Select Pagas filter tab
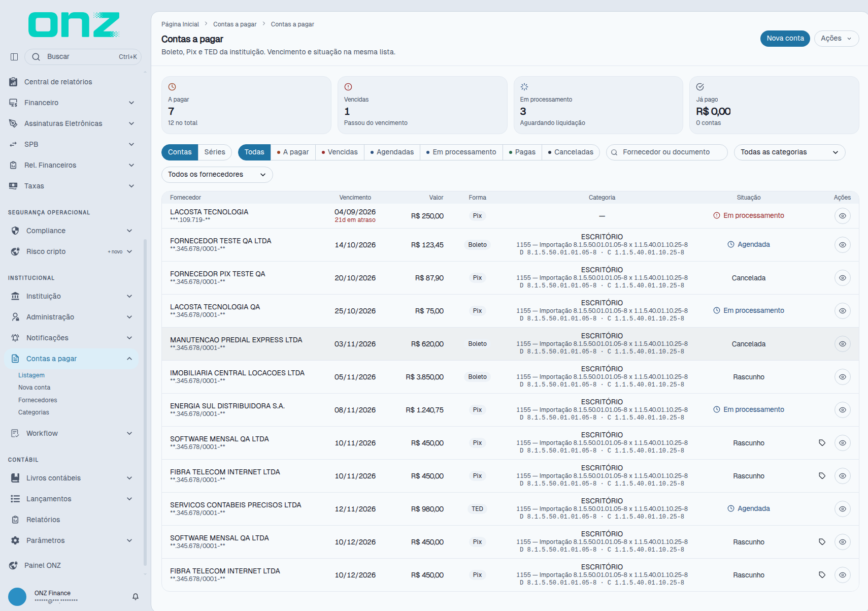The image size is (868, 611). pyautogui.click(x=522, y=152)
